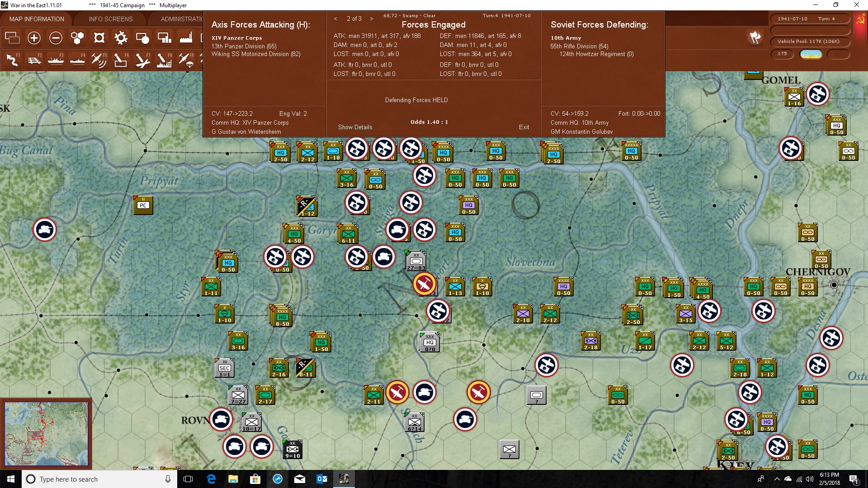The height and width of the screenshot is (488, 868).
Task: Select the PC unit counter
Action: click(x=143, y=205)
